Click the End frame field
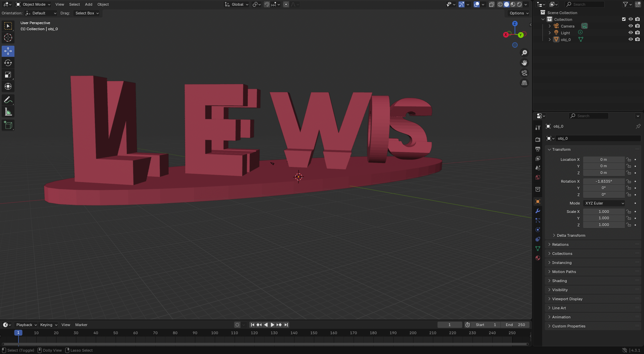This screenshot has height=354, width=644. (x=515, y=325)
